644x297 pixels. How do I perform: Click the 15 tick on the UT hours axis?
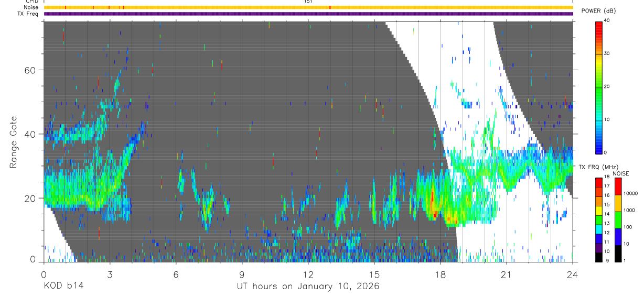click(x=374, y=274)
